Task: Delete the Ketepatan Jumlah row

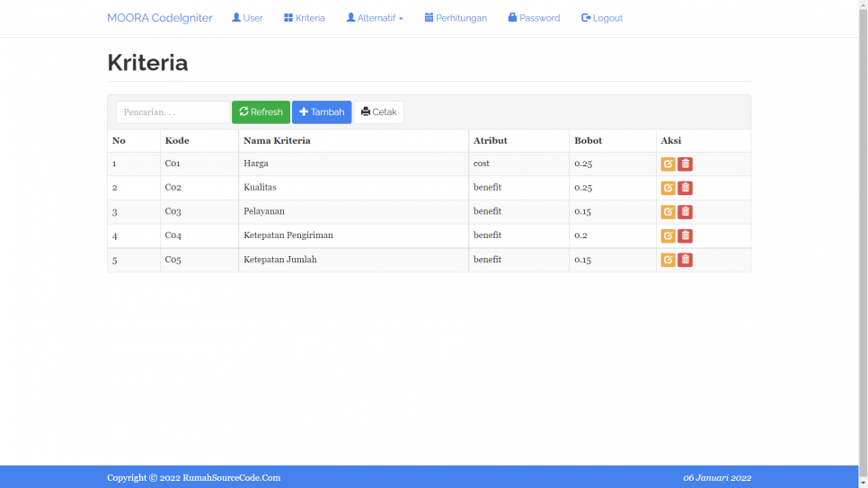Action: point(685,260)
